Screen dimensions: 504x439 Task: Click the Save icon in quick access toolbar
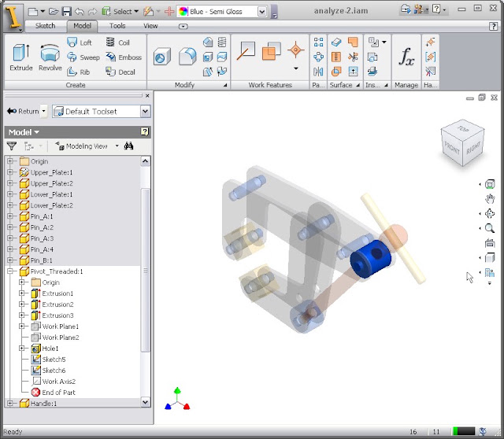[x=66, y=12]
